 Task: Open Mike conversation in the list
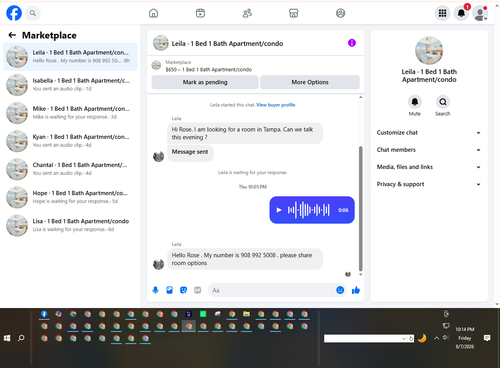tap(70, 113)
